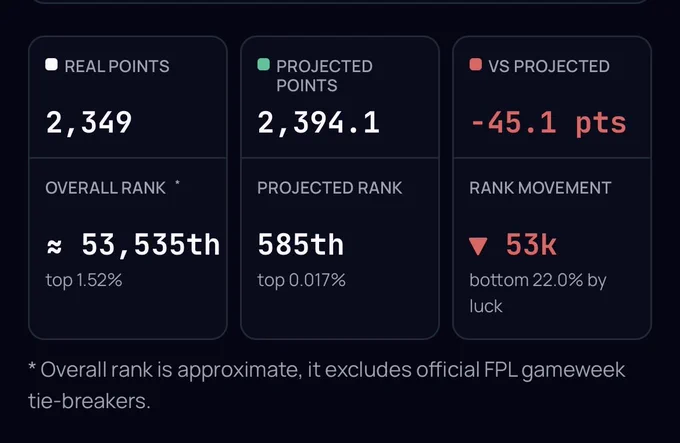Click the 53k rank movement value

point(531,245)
